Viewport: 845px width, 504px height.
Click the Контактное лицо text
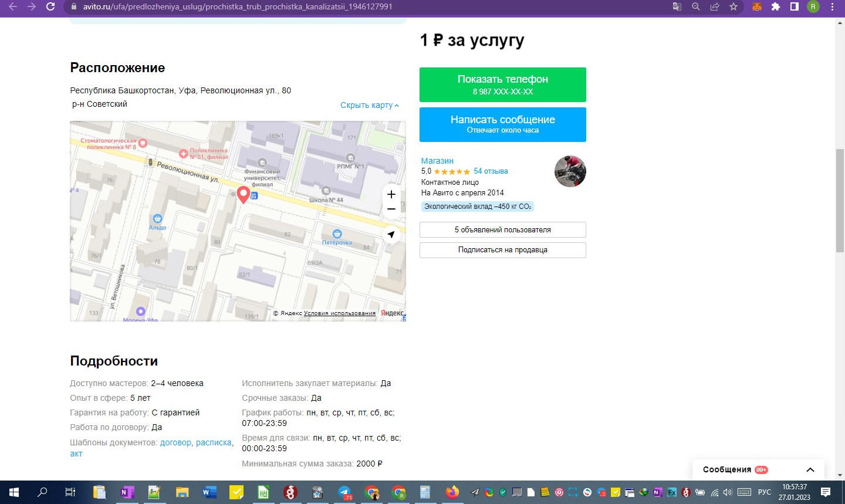(450, 182)
